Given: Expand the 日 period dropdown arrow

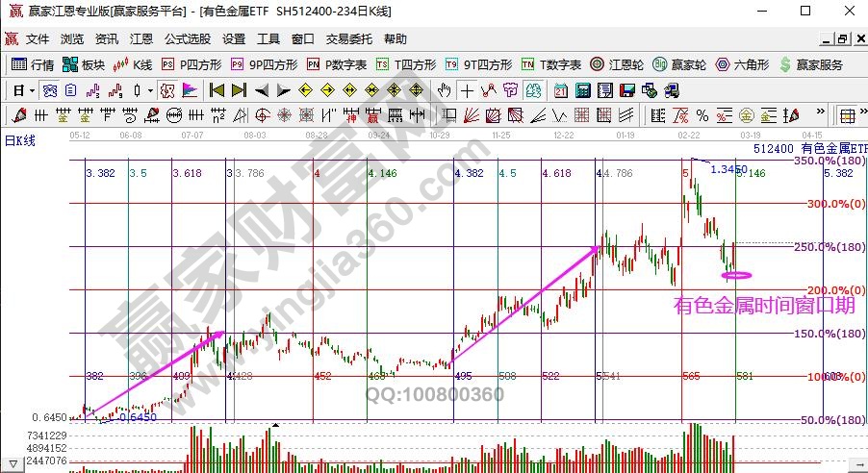Looking at the screenshot, I should 31,90.
